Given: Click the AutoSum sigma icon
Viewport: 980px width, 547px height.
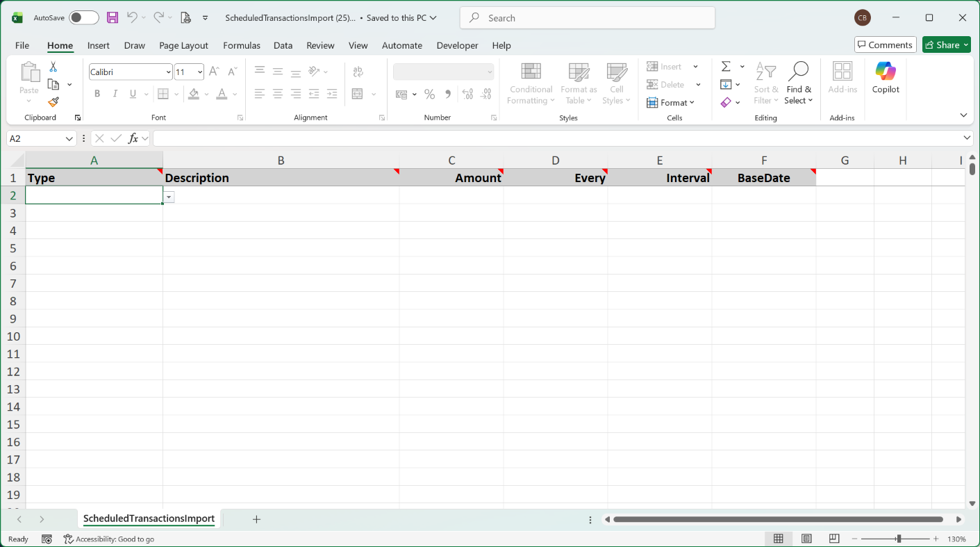Looking at the screenshot, I should [726, 67].
